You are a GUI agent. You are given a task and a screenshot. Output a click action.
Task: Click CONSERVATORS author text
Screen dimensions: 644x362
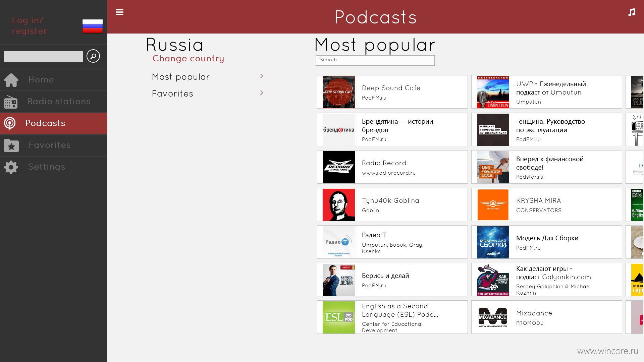[539, 210]
